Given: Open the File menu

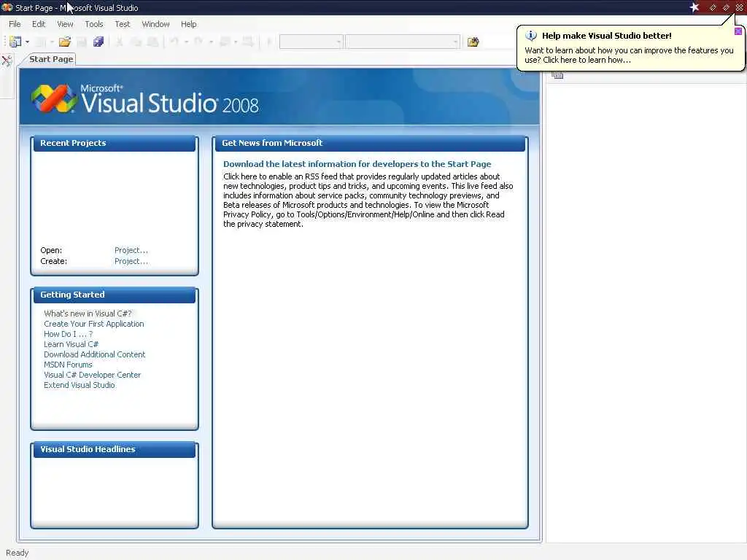Looking at the screenshot, I should pos(15,24).
